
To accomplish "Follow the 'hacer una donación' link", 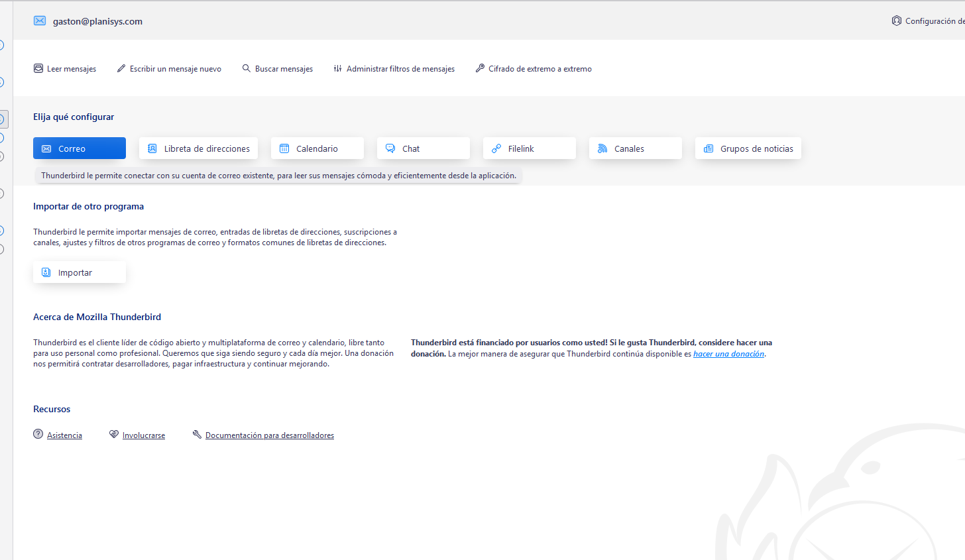I will [x=728, y=354].
